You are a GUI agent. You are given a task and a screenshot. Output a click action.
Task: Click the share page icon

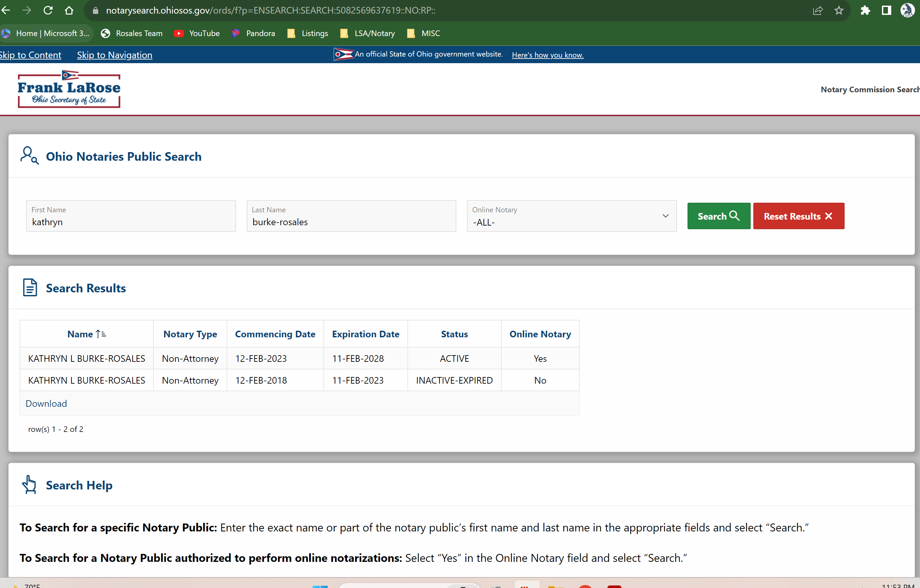tap(817, 10)
